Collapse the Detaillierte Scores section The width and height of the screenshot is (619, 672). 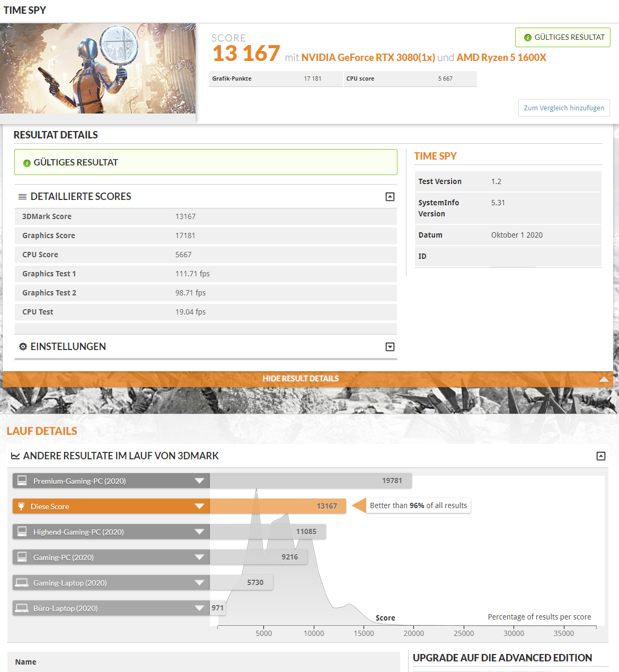click(390, 197)
